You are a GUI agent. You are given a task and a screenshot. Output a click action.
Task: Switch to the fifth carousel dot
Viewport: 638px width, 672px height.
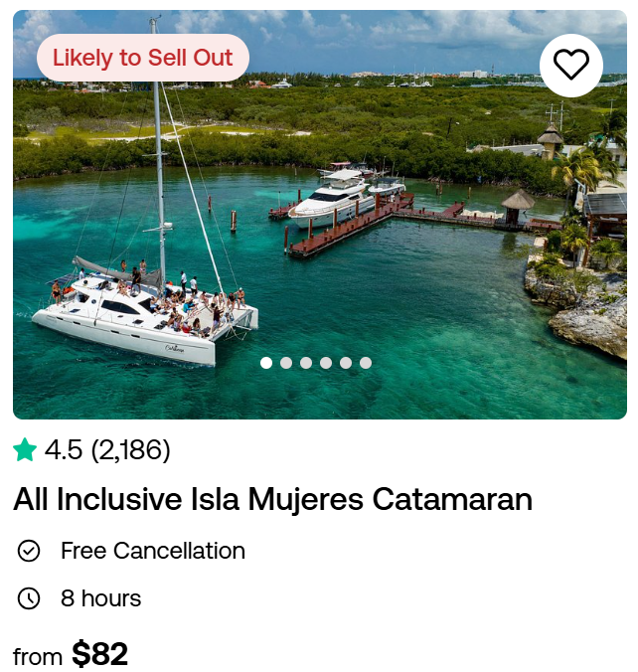pyautogui.click(x=346, y=363)
